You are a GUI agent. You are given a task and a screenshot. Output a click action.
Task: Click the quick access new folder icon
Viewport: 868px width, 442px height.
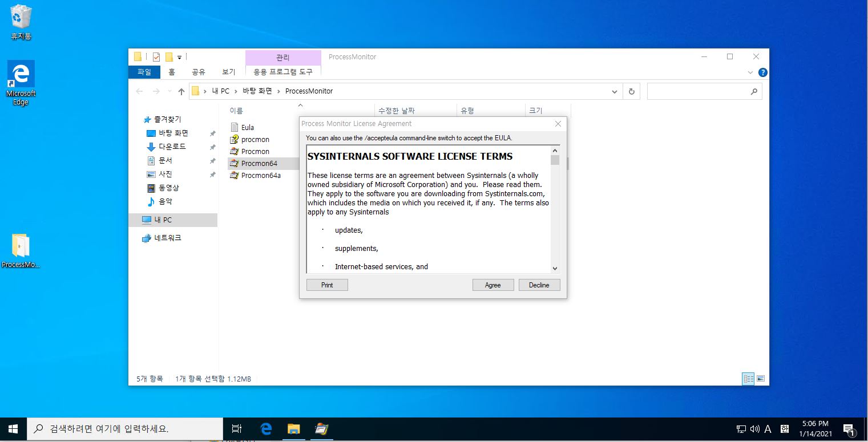(x=169, y=57)
